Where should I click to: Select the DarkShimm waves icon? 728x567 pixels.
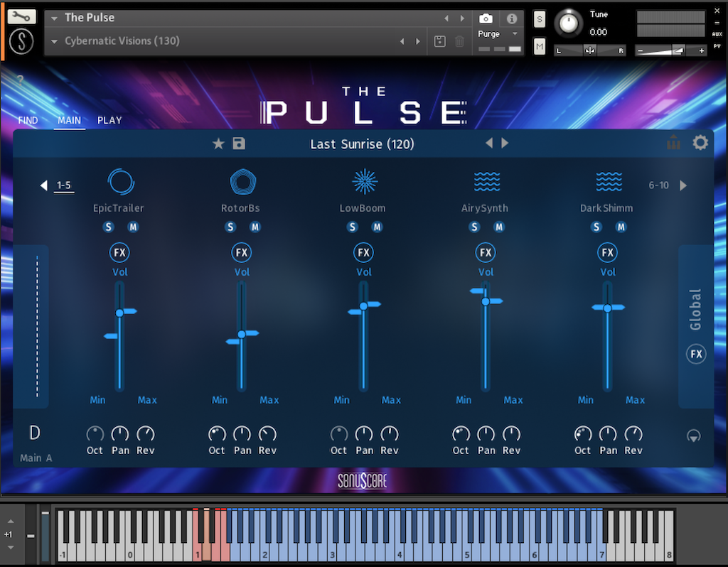pos(609,181)
